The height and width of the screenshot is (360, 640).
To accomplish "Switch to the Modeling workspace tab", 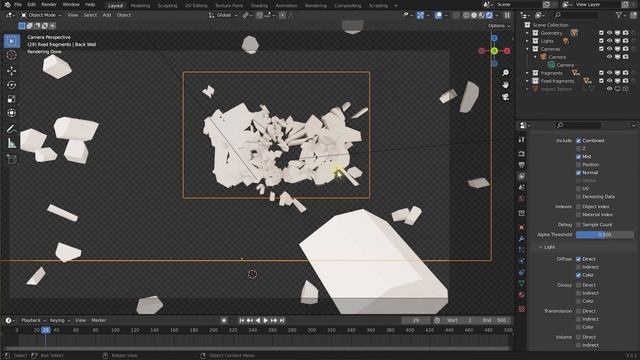I will pyautogui.click(x=140, y=6).
